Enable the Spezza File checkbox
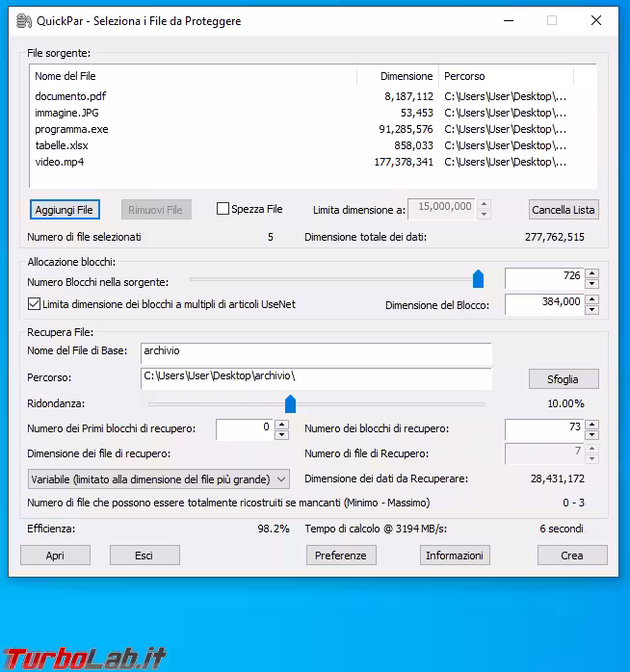630x672 pixels. [223, 209]
